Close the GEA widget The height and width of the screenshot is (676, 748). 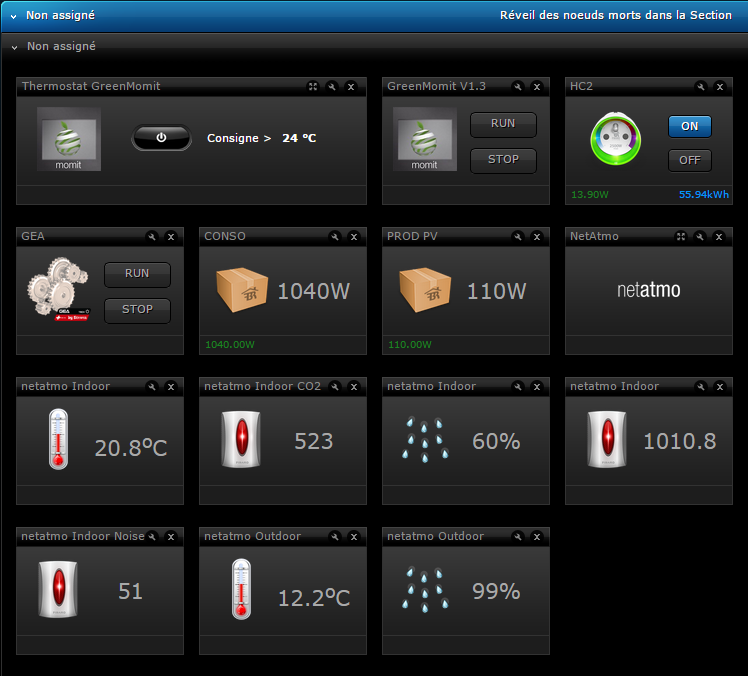[x=171, y=237]
